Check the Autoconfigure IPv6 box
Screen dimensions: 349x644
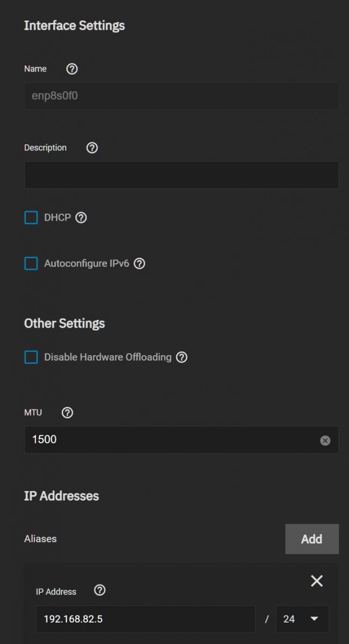pyautogui.click(x=31, y=264)
